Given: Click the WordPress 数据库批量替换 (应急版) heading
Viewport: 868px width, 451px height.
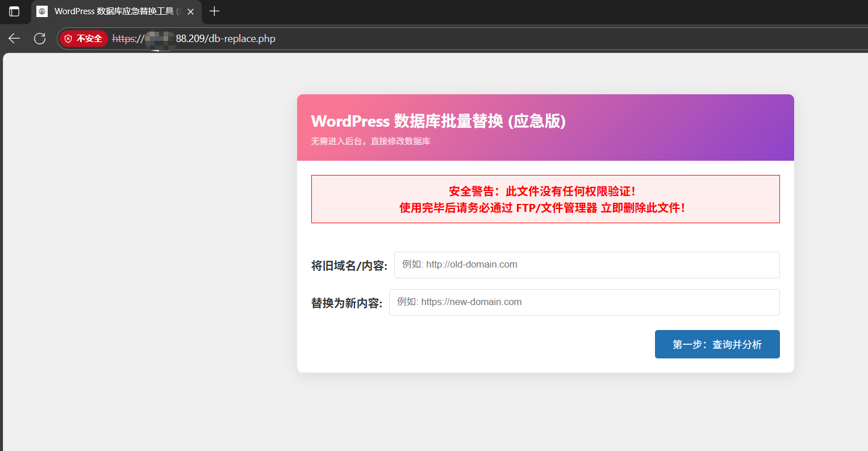Looking at the screenshot, I should click(x=438, y=121).
